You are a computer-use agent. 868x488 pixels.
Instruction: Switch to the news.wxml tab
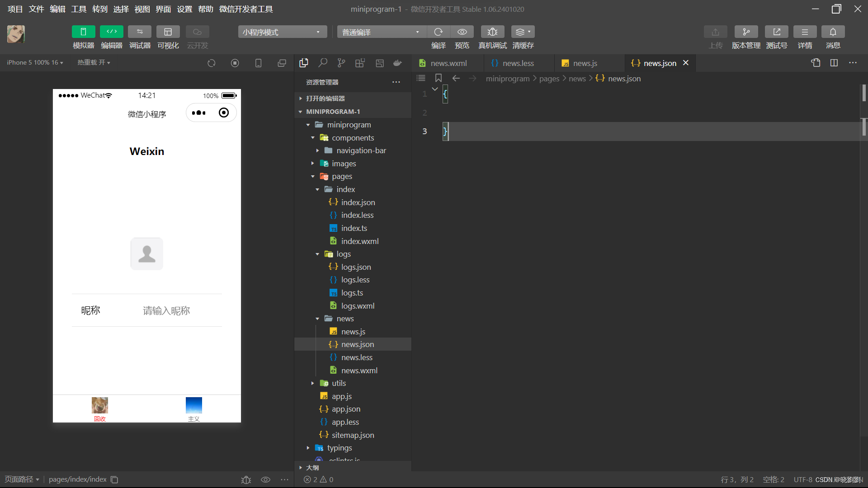(448, 63)
